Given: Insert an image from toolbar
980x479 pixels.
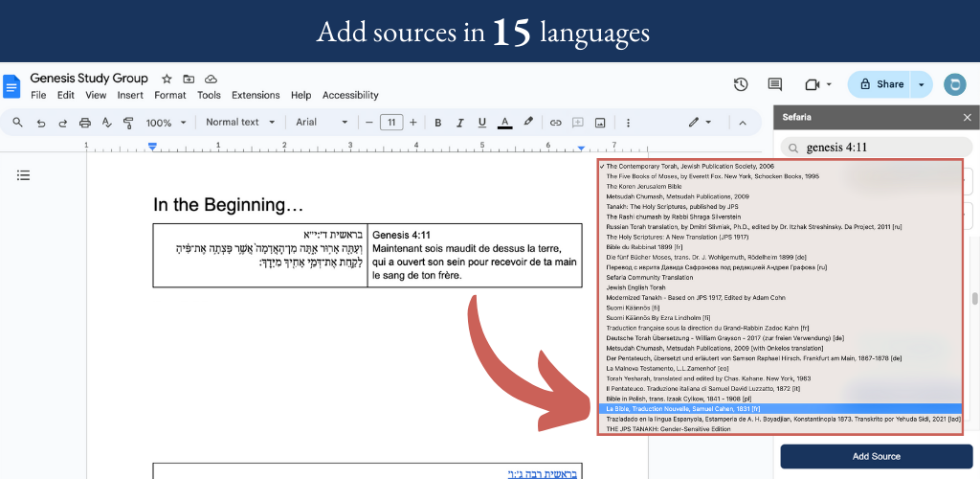Looking at the screenshot, I should click(600, 123).
